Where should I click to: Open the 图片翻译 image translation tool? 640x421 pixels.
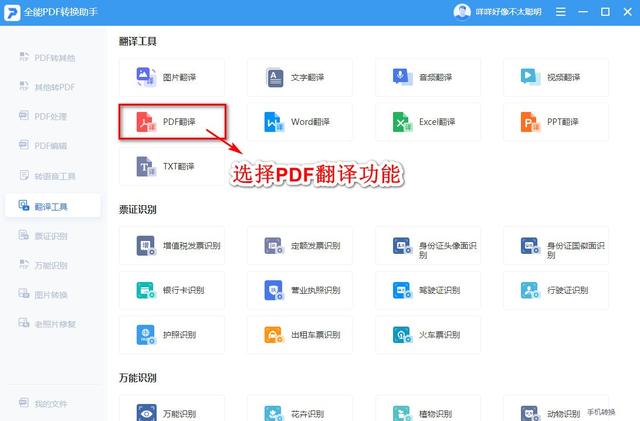tap(171, 78)
